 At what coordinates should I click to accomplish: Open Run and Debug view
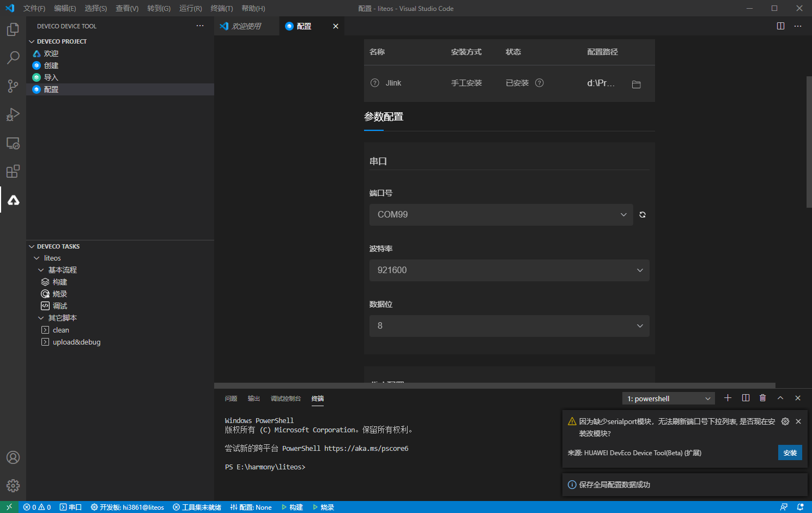[13, 114]
